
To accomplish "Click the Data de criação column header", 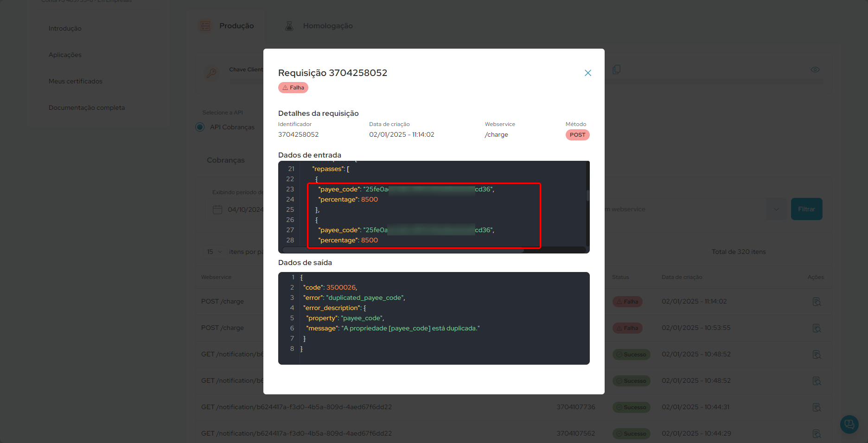I will 682,277.
